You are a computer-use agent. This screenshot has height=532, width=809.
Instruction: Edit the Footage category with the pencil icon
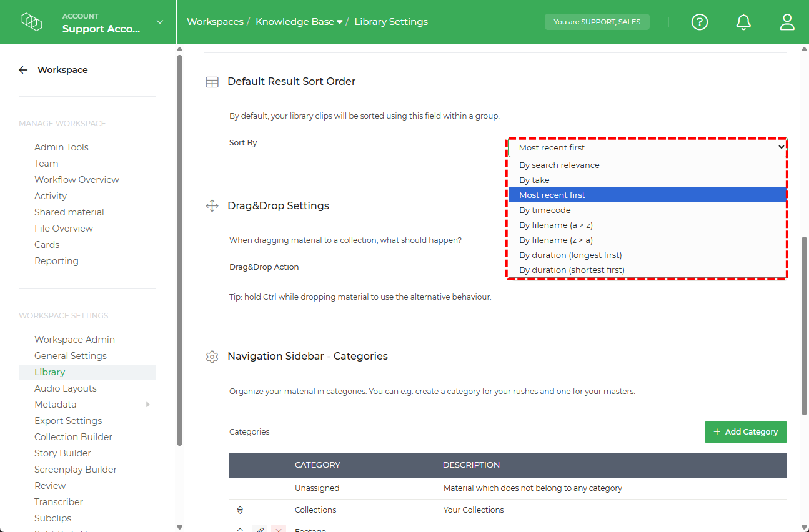(261, 529)
